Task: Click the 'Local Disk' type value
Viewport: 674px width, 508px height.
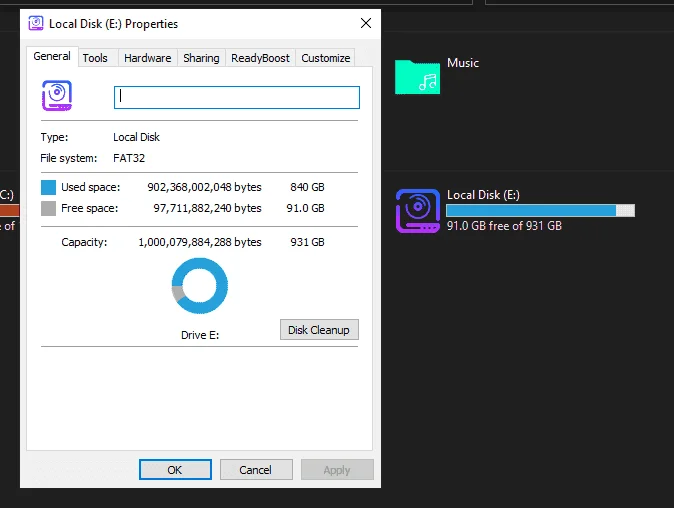Action: (136, 137)
